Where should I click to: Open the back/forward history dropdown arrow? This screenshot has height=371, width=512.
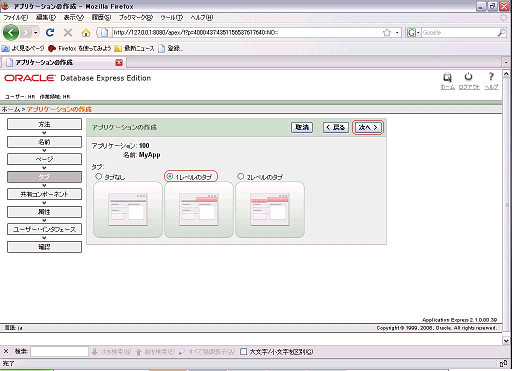36,33
